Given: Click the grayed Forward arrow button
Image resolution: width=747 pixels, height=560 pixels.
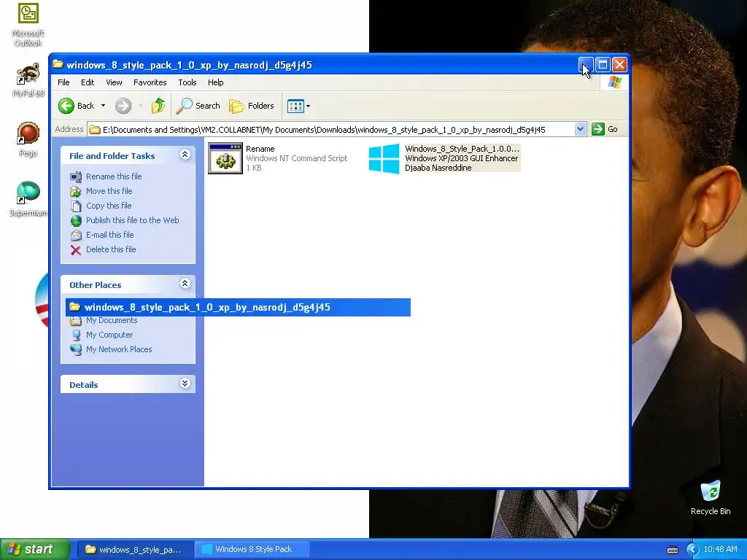Looking at the screenshot, I should point(123,106).
